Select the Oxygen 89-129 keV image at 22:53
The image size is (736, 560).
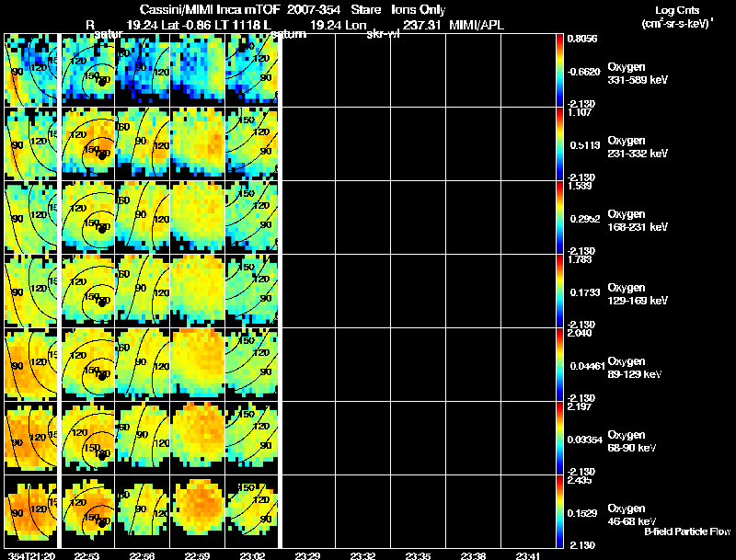[x=87, y=364]
